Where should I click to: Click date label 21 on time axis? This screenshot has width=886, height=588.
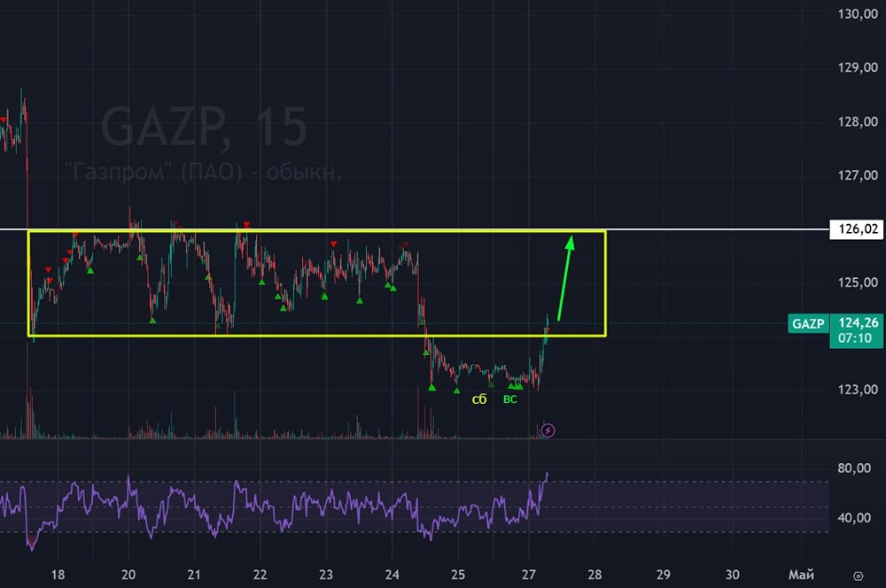pyautogui.click(x=194, y=575)
